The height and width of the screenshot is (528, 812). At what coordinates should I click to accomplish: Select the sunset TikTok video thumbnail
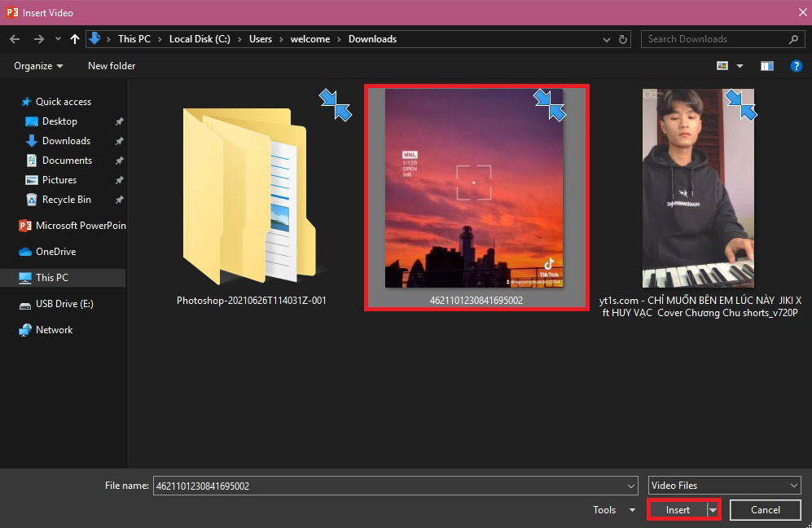coord(476,189)
